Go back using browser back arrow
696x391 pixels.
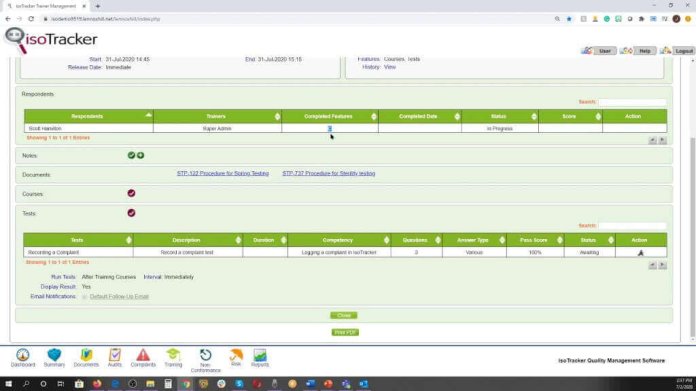tap(8, 19)
